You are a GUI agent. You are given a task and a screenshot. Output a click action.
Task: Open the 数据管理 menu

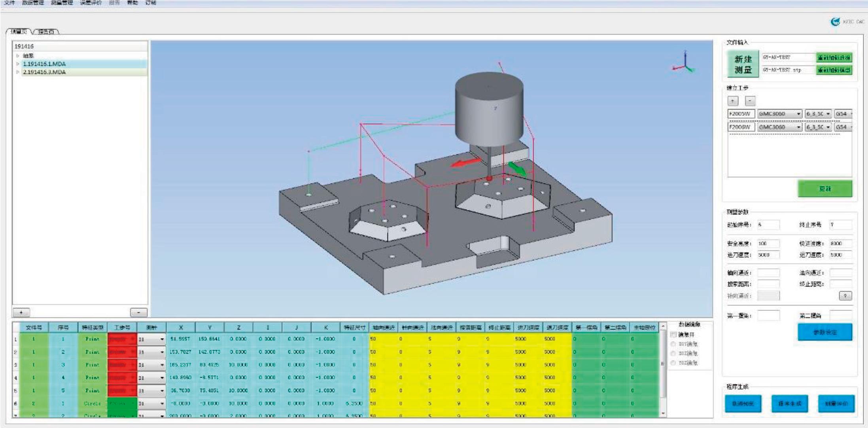33,2
